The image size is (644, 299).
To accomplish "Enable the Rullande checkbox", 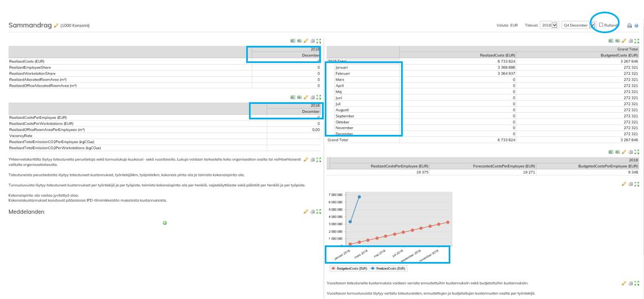I will [x=601, y=25].
